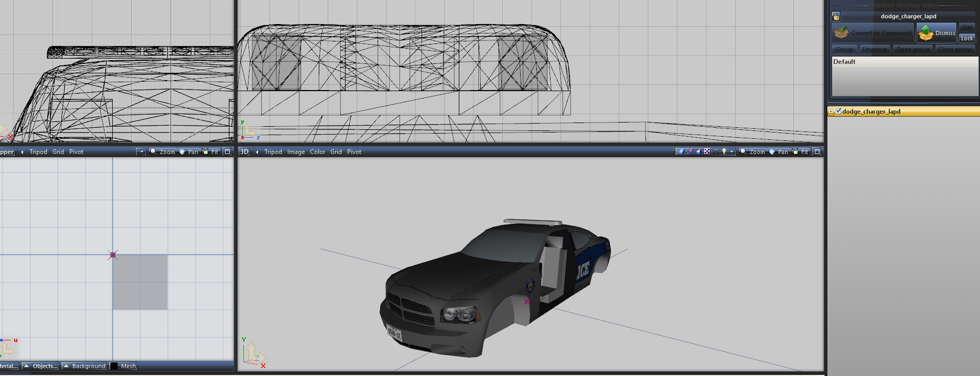The width and height of the screenshot is (980, 376).
Task: Open Grid menu in the 3D viewport
Action: pyautogui.click(x=336, y=152)
